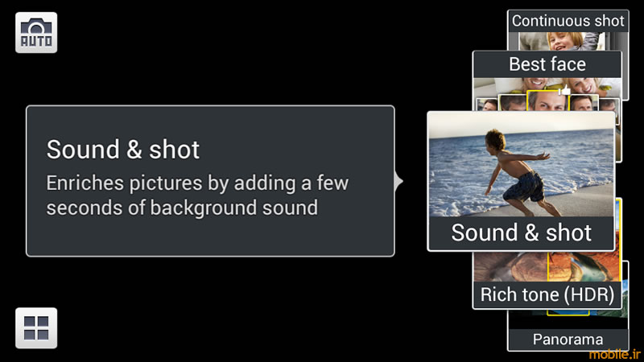Choose the Best face mode title

coord(547,64)
